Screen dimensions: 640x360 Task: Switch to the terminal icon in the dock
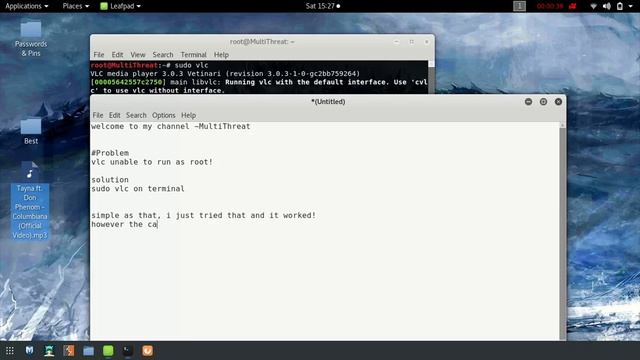click(128, 351)
